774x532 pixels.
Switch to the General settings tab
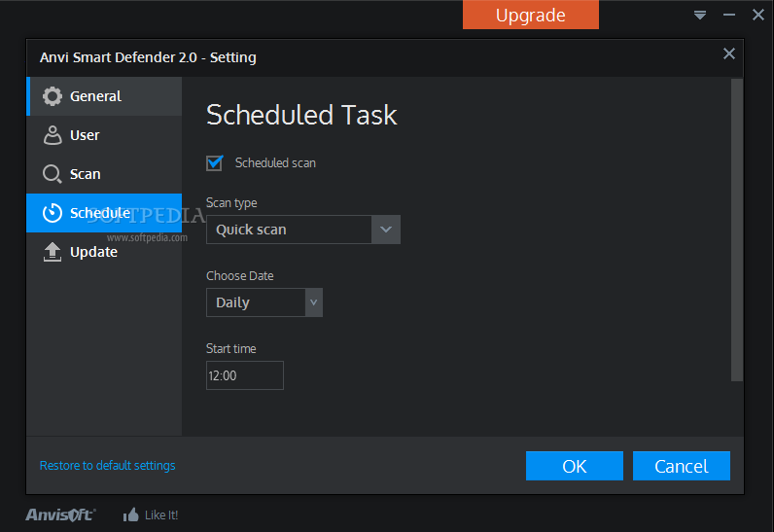(104, 96)
